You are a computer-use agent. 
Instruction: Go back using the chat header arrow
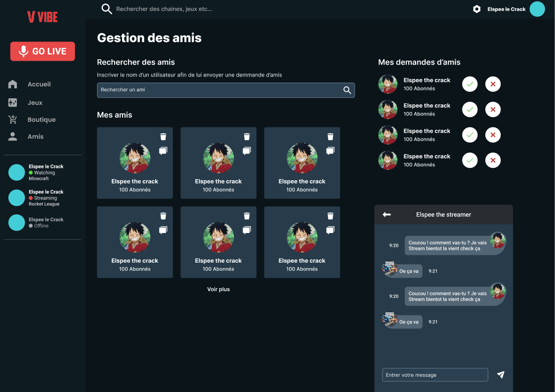click(x=386, y=215)
